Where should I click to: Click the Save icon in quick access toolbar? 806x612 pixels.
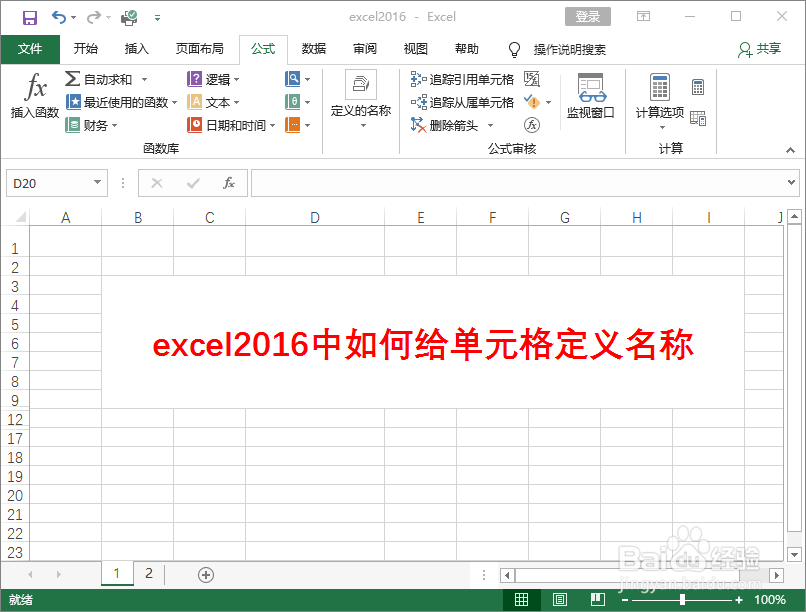pyautogui.click(x=29, y=18)
